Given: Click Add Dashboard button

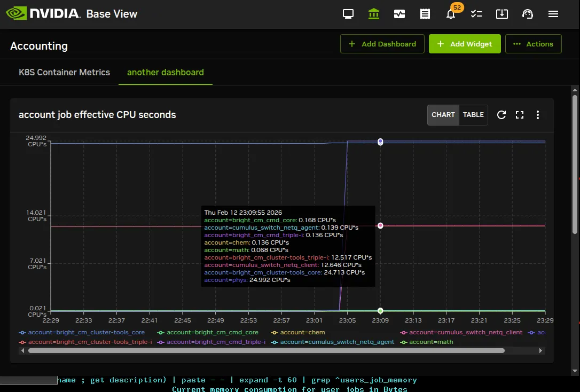Looking at the screenshot, I should click(382, 44).
